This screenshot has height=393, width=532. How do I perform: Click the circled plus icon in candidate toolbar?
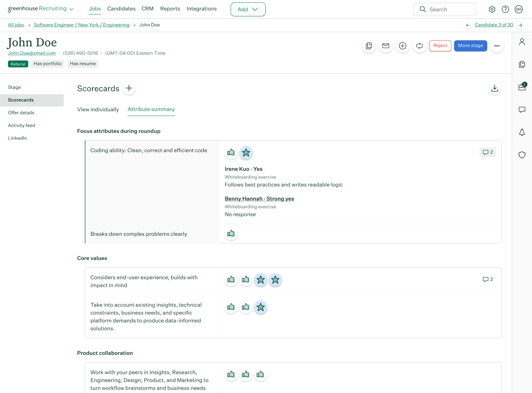pyautogui.click(x=403, y=46)
